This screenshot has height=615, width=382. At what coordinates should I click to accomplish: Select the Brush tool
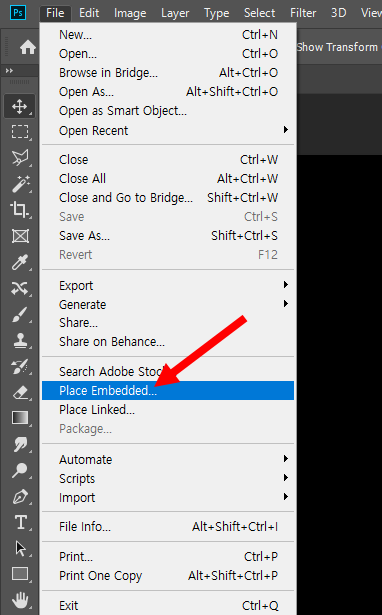(20, 314)
